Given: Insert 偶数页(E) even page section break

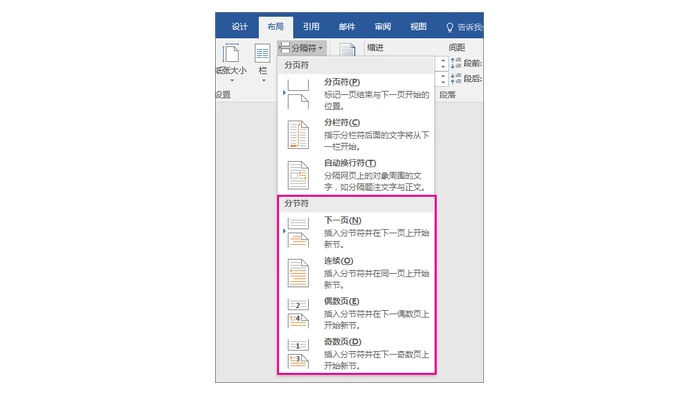Looking at the screenshot, I should tap(356, 313).
